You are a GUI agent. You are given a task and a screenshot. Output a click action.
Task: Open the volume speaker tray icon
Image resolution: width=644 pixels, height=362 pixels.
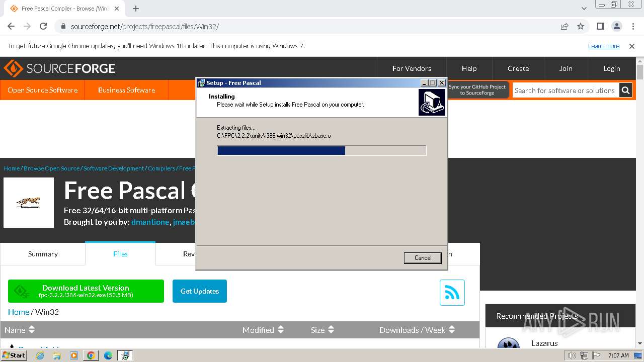click(x=572, y=355)
